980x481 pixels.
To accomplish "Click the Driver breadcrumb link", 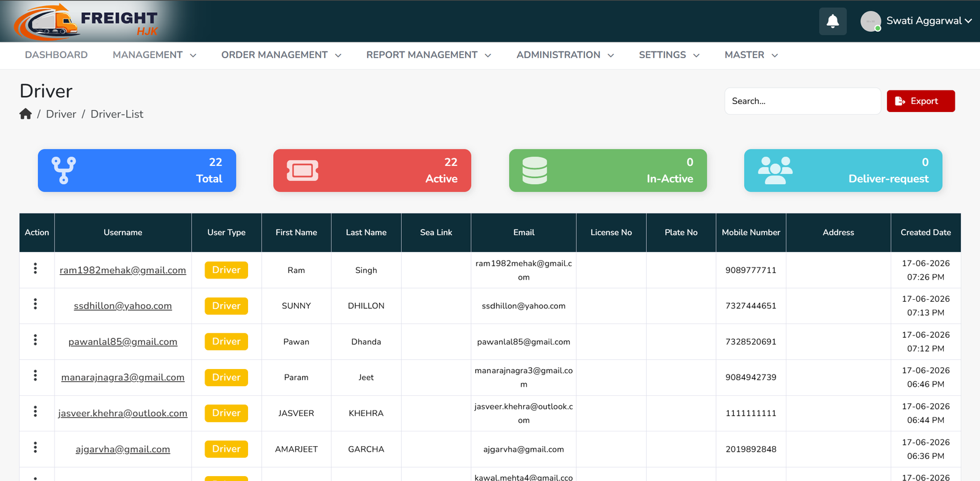I will click(61, 114).
